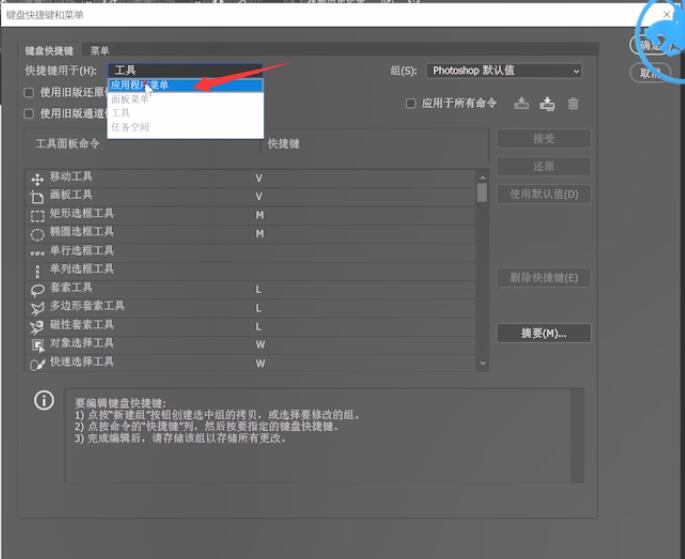
Task: Choose 面板菜单 in dropdown list
Action: (185, 99)
